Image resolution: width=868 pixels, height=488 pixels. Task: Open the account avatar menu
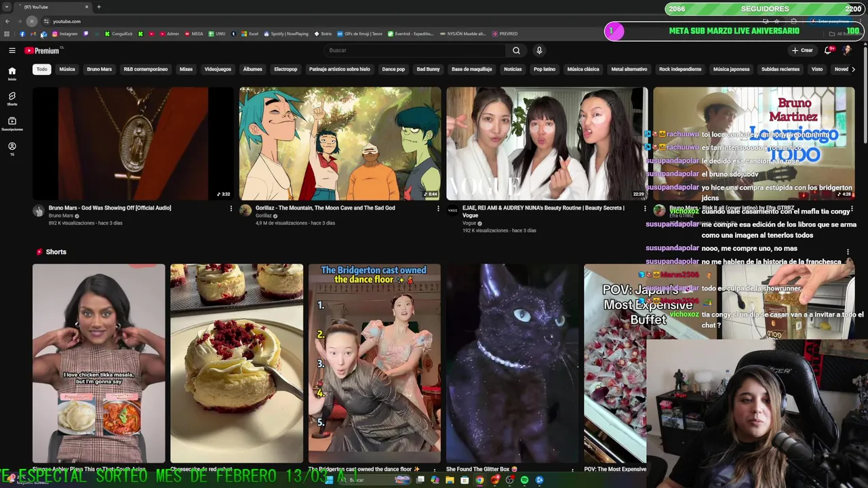tap(847, 50)
